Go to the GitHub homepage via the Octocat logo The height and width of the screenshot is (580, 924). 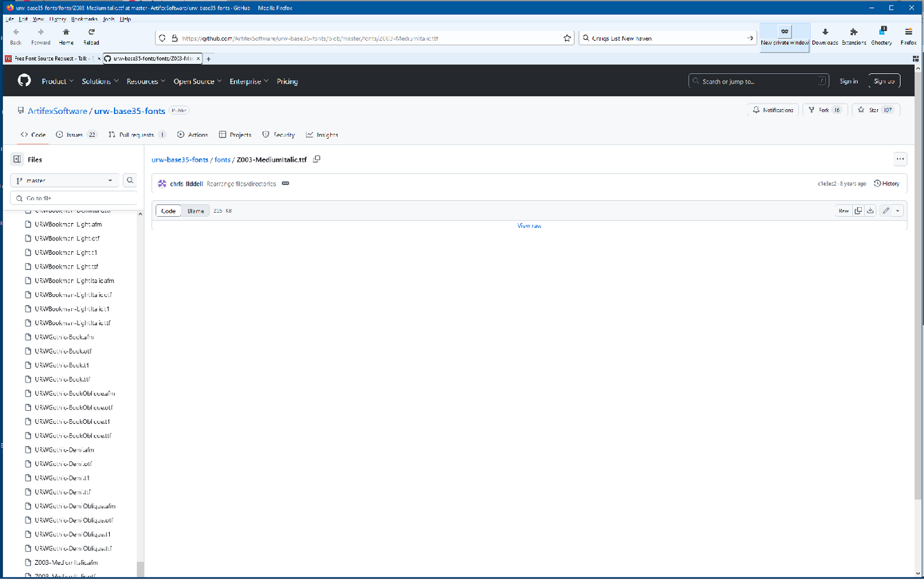coord(24,81)
